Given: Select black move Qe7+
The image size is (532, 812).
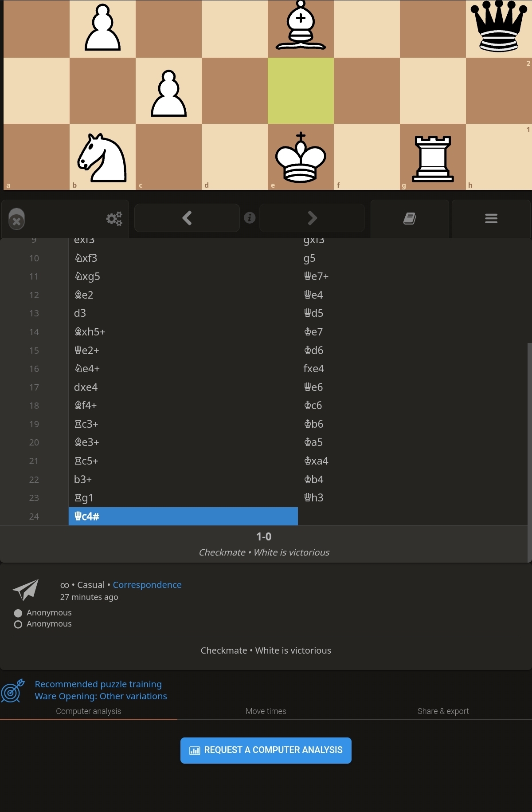Looking at the screenshot, I should (x=412, y=276).
